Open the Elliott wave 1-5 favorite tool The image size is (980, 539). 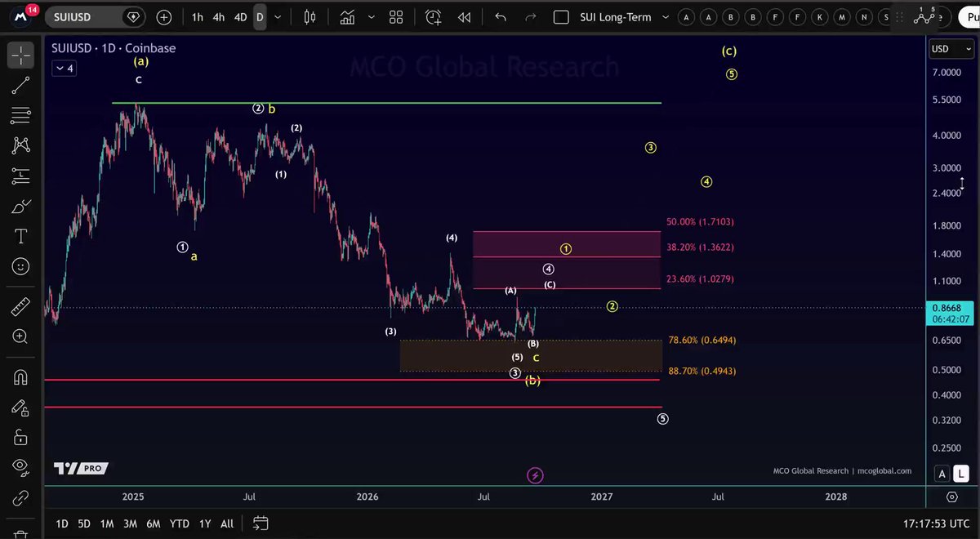coord(925,15)
